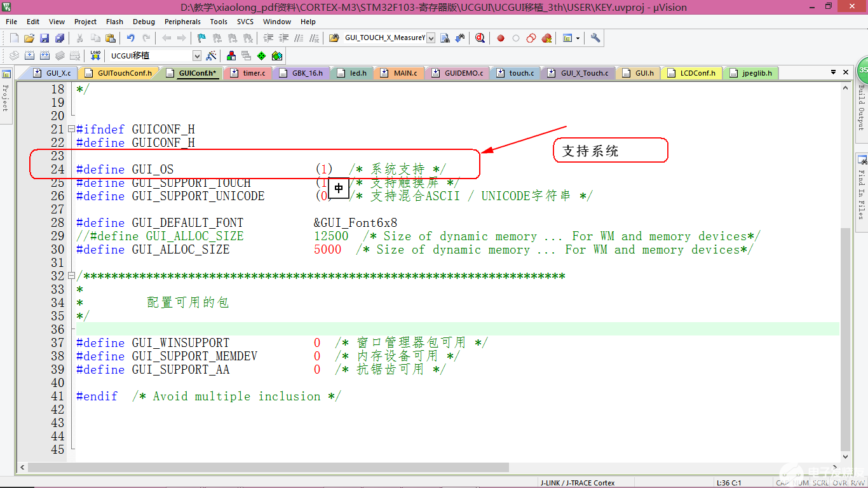868x488 pixels.
Task: Click the Save All icon
Action: click(60, 38)
